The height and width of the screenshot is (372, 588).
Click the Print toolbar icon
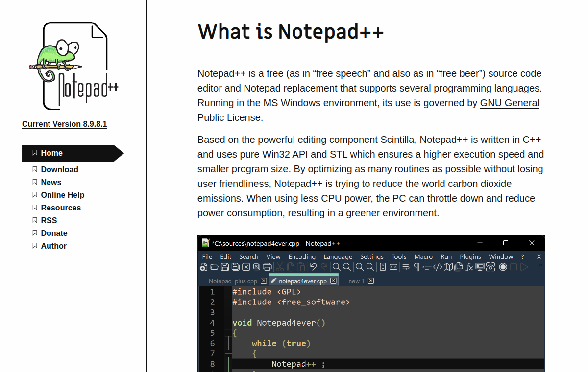[x=267, y=267]
